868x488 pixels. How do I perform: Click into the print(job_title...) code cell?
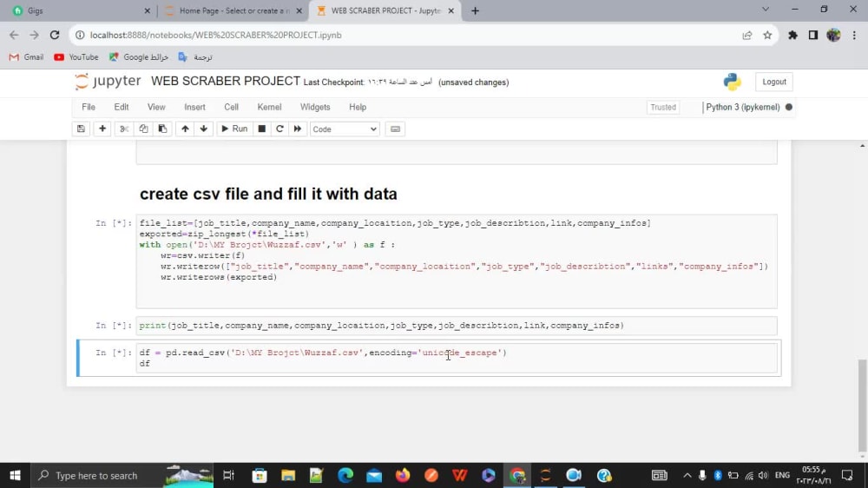(457, 326)
